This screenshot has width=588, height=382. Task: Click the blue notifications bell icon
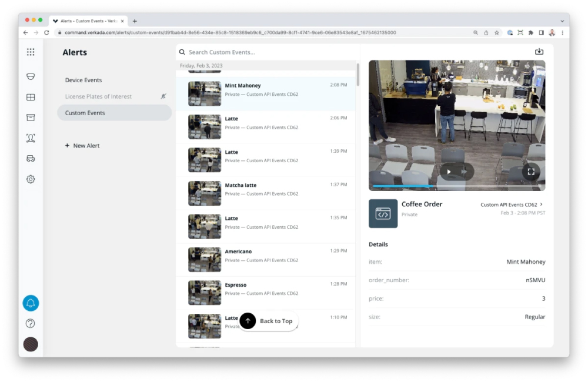31,303
